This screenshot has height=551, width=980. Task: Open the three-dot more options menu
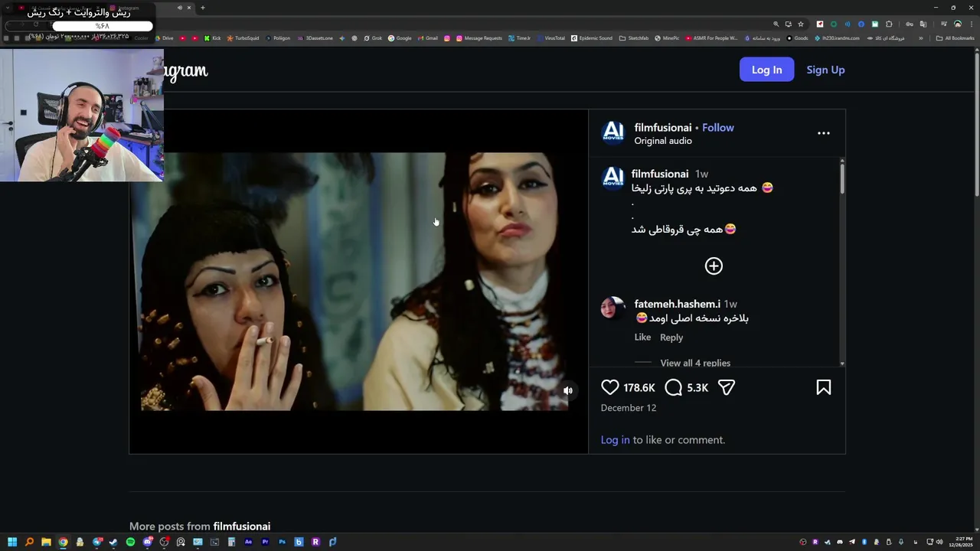[x=824, y=133]
